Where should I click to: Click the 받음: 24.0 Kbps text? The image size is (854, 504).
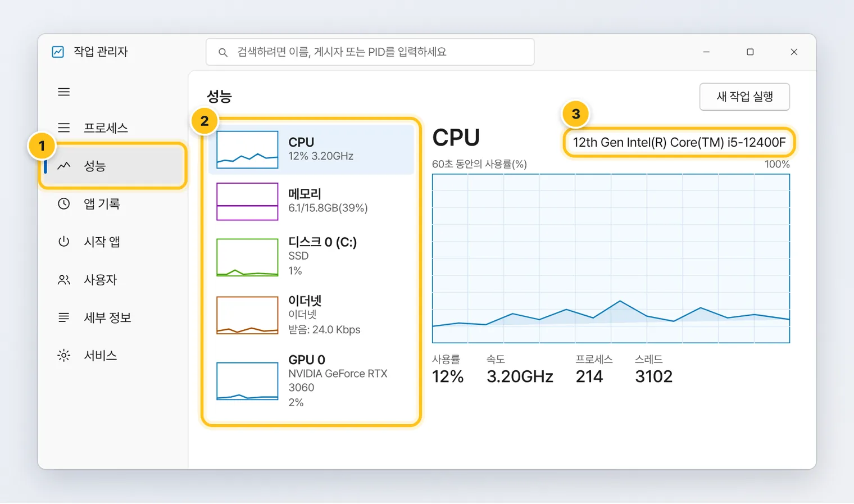pos(324,329)
